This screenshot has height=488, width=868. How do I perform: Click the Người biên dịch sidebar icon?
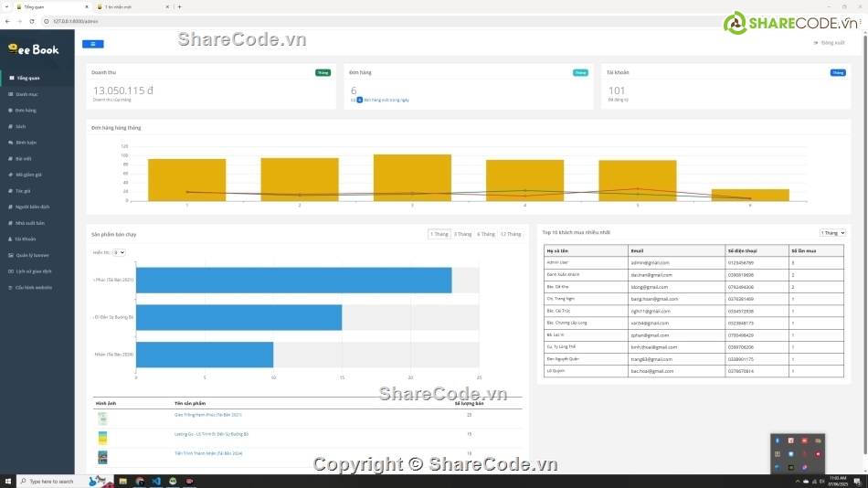click(11, 207)
